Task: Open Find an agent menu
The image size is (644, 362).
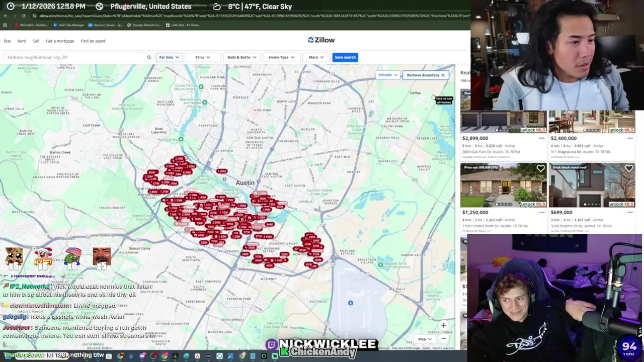Action: point(93,41)
